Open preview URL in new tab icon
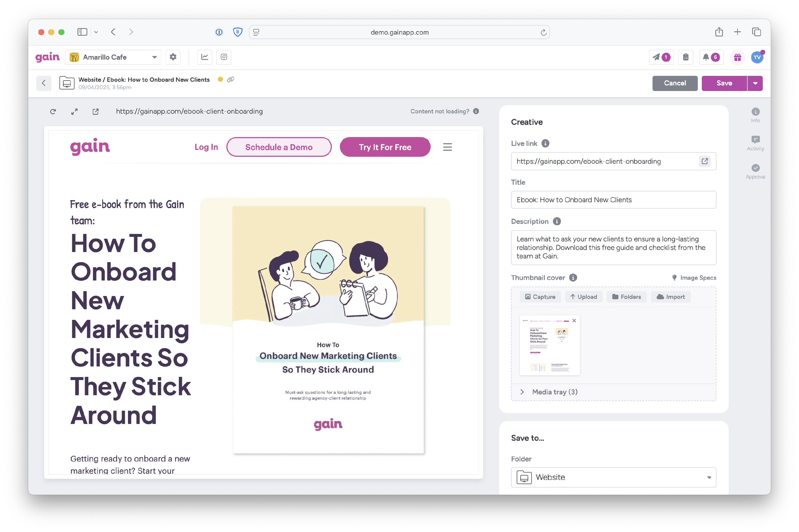 (95, 111)
